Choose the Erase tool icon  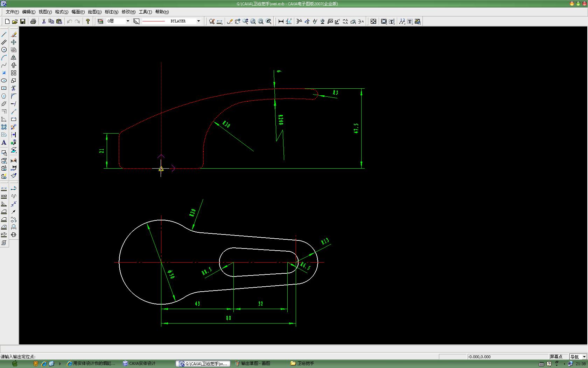tap(14, 34)
